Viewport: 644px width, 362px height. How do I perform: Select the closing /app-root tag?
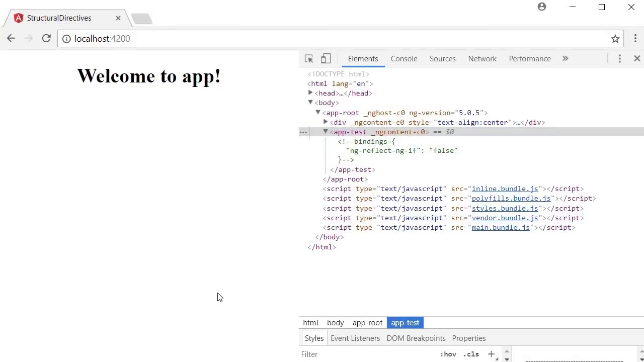point(345,179)
